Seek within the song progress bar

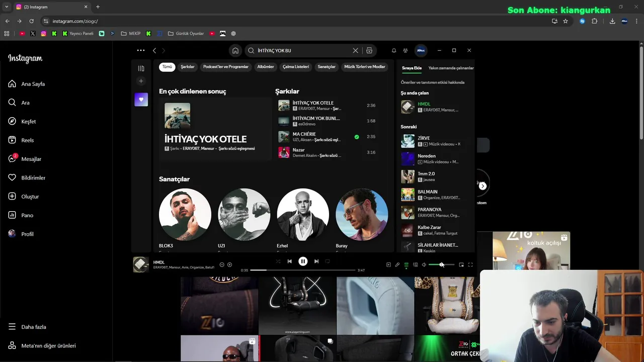click(303, 270)
